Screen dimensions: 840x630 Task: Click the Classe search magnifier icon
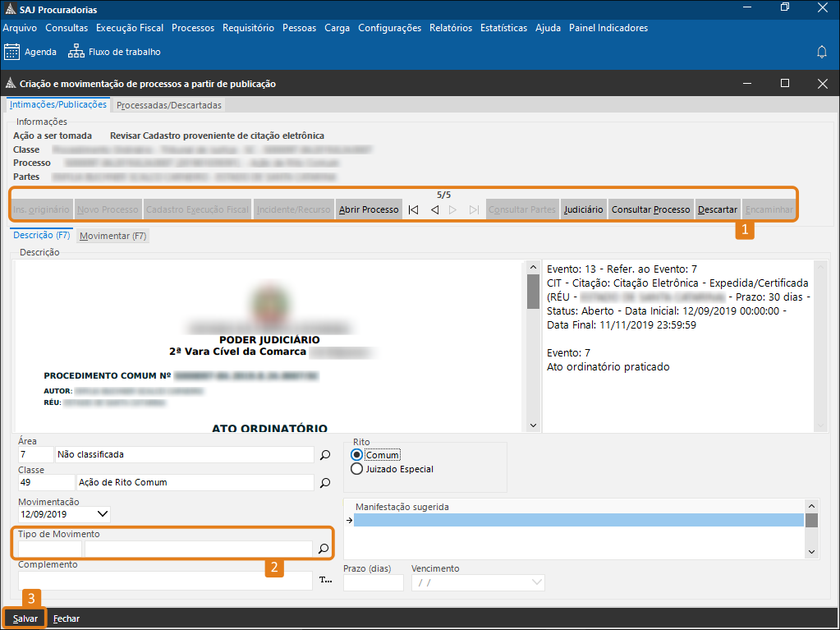click(325, 483)
